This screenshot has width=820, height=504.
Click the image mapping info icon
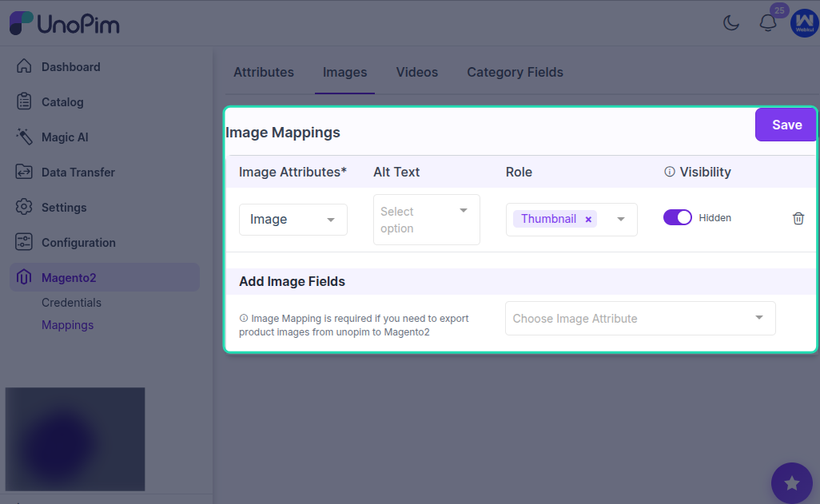click(x=244, y=318)
